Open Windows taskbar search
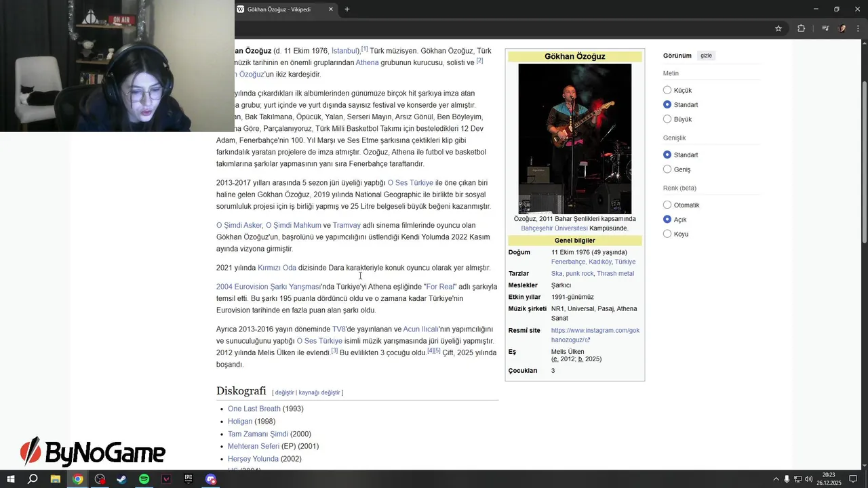Viewport: 868px width, 488px height. [33, 479]
